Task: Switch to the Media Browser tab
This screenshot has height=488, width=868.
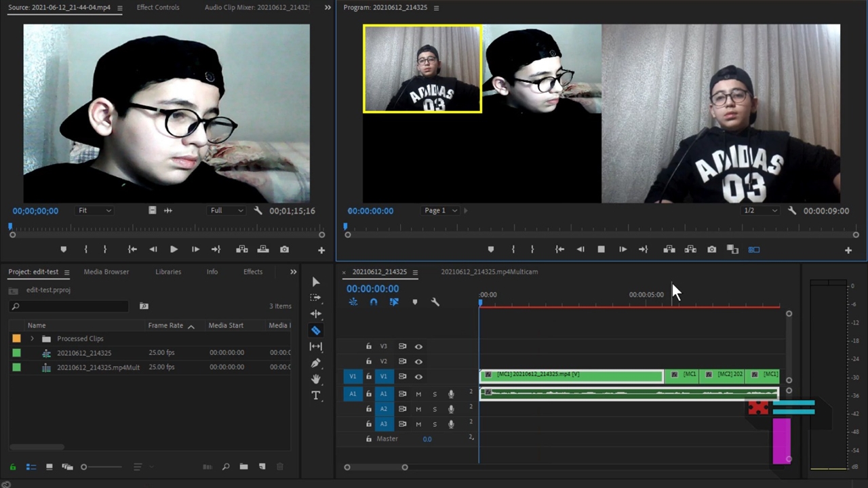Action: 106,272
